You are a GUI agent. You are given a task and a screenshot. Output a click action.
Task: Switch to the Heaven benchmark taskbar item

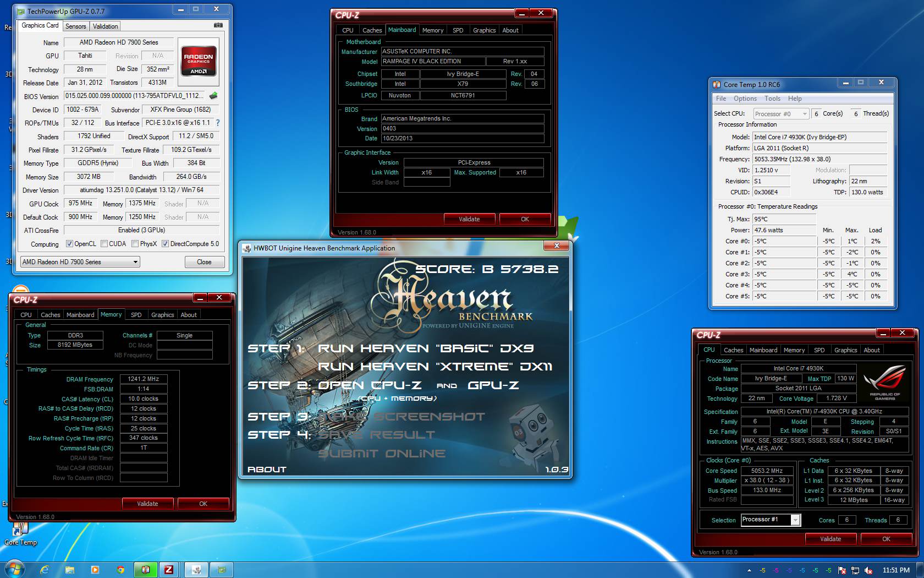[196, 570]
